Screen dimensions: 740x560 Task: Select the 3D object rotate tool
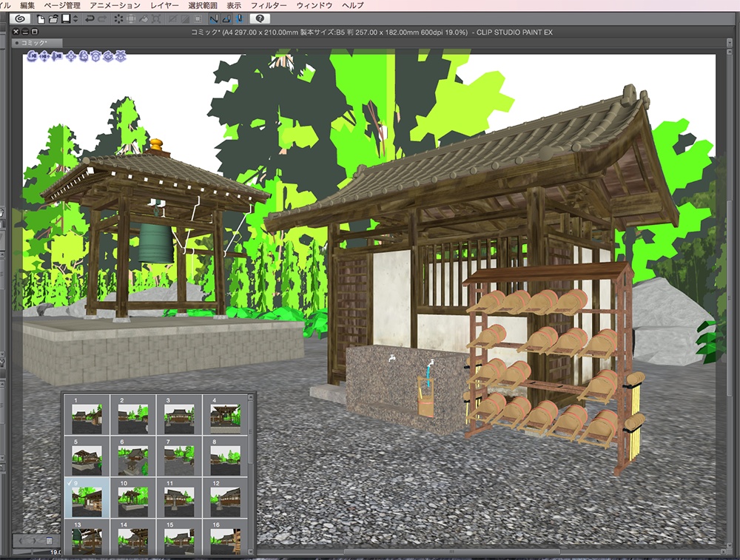[x=83, y=56]
